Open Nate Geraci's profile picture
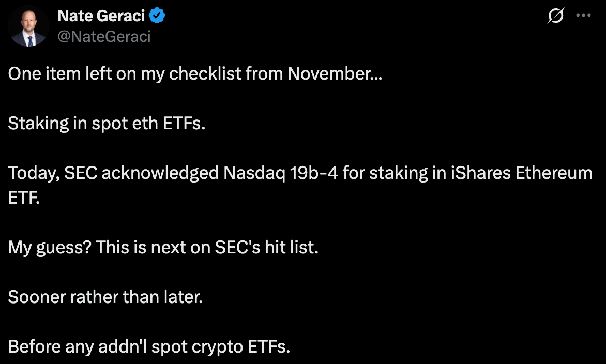Image resolution: width=606 pixels, height=364 pixels. pyautogui.click(x=28, y=26)
